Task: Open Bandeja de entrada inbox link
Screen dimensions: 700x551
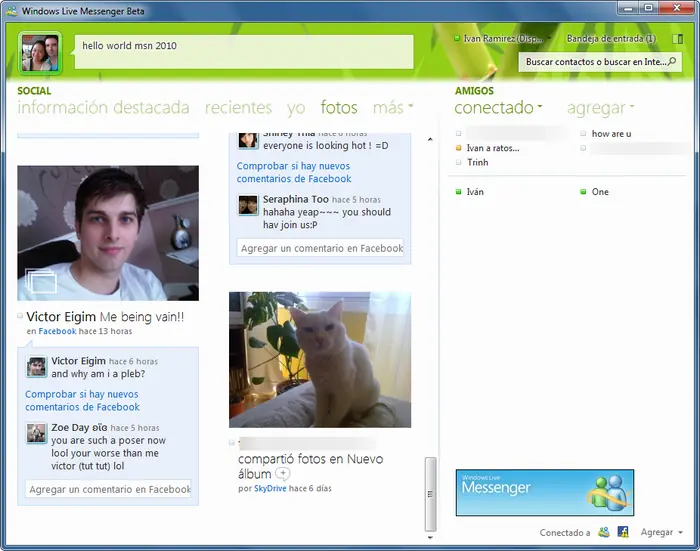Action: [611, 39]
